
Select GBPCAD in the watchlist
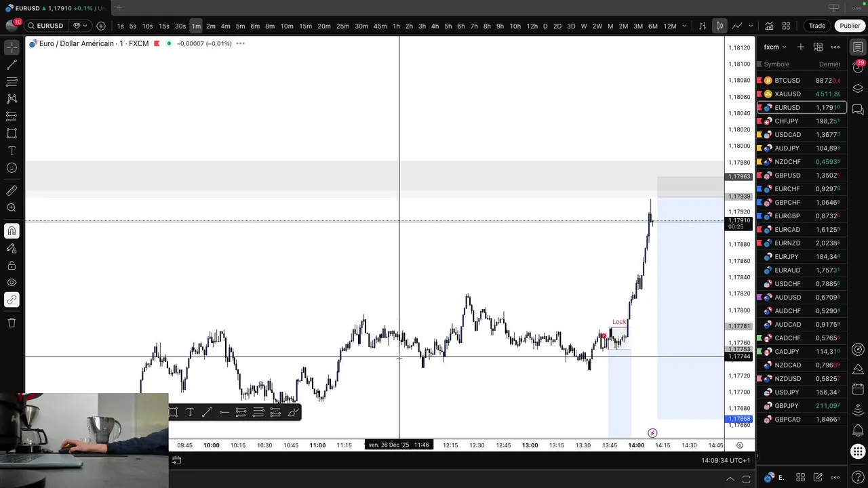pos(801,419)
